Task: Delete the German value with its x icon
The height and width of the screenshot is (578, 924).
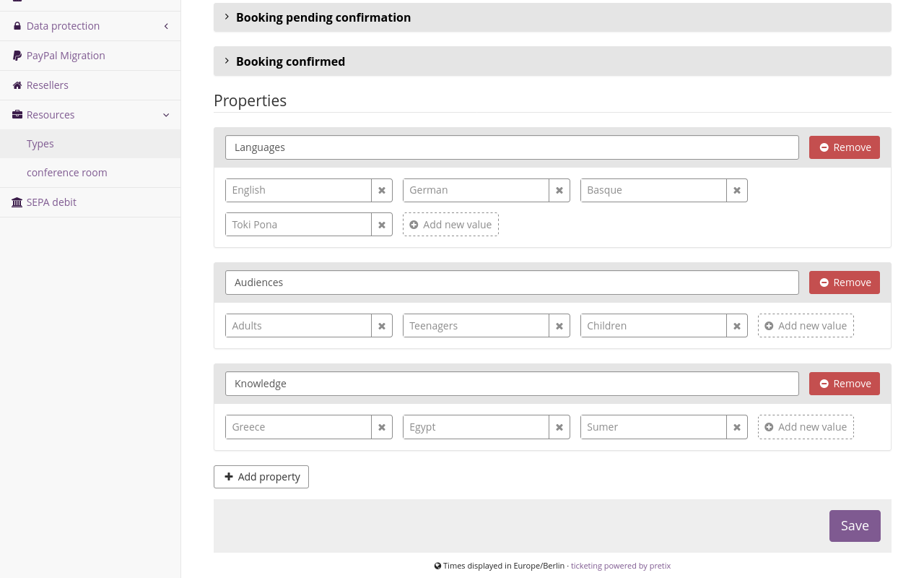Action: click(x=559, y=190)
